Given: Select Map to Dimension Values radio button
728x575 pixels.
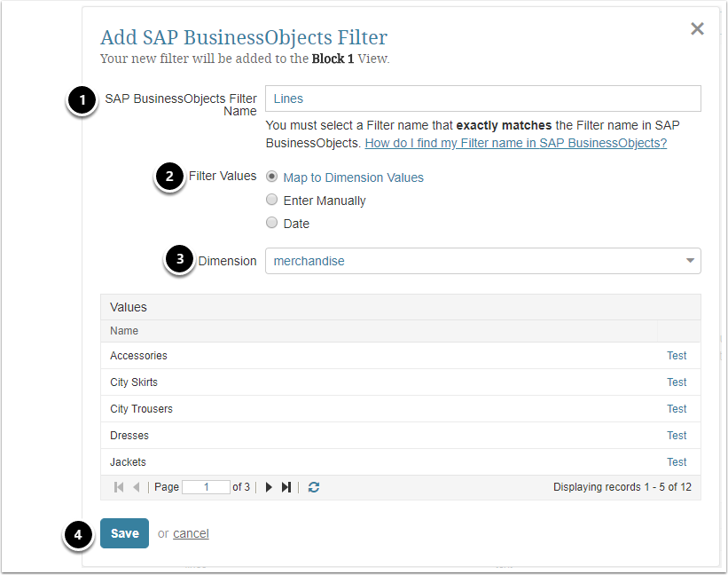Looking at the screenshot, I should point(271,177).
